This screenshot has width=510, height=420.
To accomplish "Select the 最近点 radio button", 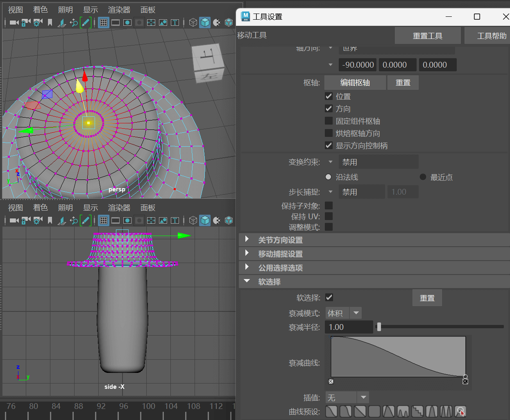I will tap(423, 177).
